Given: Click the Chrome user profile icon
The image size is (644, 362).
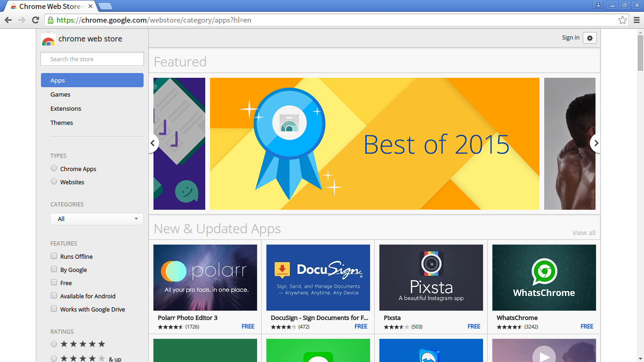Looking at the screenshot, I should (x=598, y=5).
